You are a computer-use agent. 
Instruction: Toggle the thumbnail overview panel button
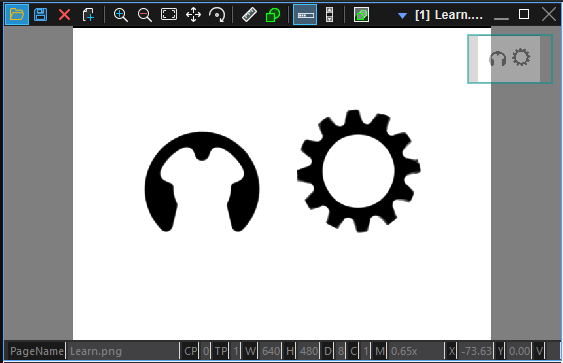click(361, 15)
